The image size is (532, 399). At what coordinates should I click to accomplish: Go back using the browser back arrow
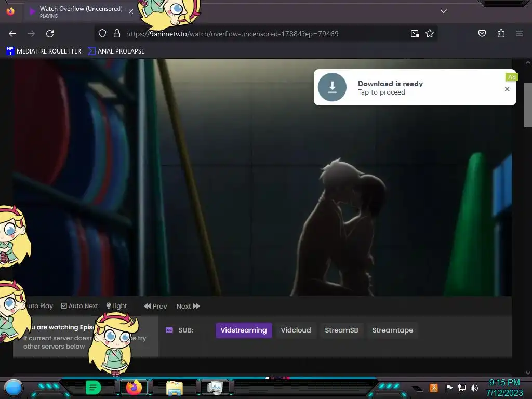pos(12,34)
